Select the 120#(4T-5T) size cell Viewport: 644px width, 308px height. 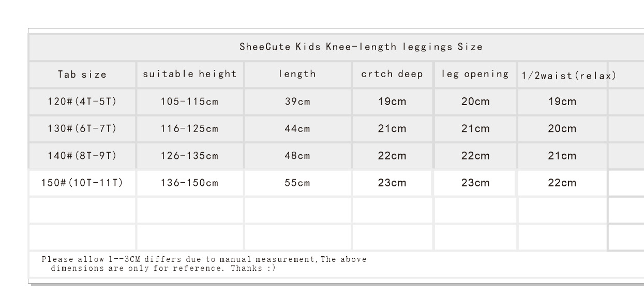tap(82, 101)
